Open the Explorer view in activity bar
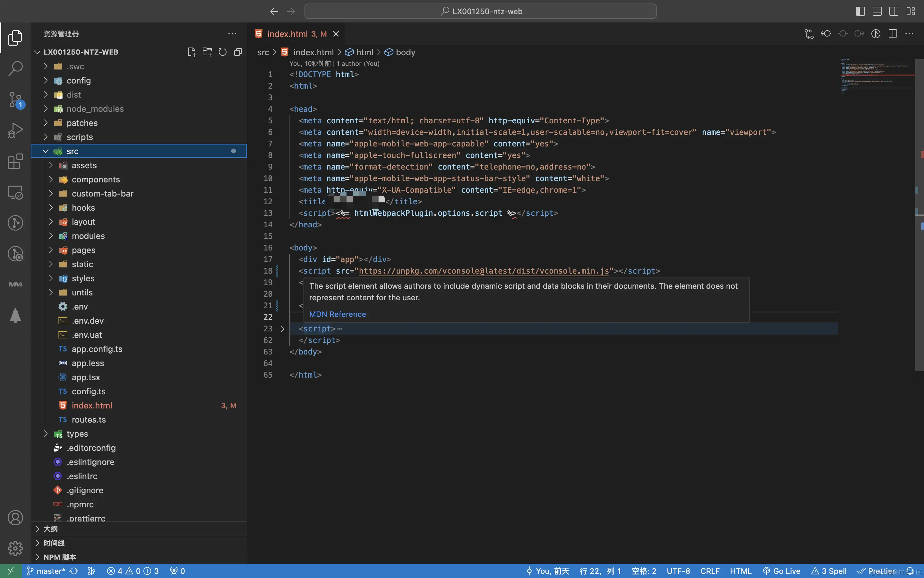This screenshot has height=578, width=924. [x=15, y=38]
